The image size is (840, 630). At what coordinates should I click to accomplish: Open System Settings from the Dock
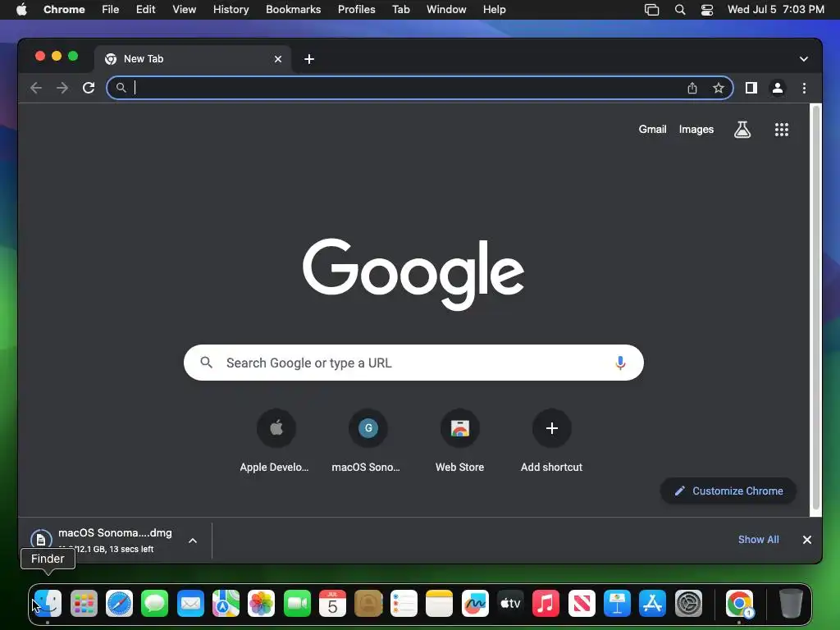coord(688,603)
